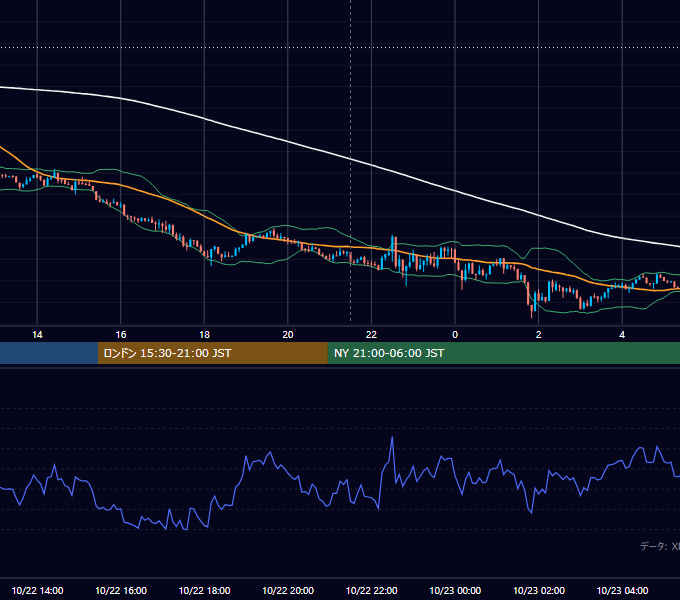Click the "10/22 16:00" date label
Screen dimensions: 680x600
point(121,590)
